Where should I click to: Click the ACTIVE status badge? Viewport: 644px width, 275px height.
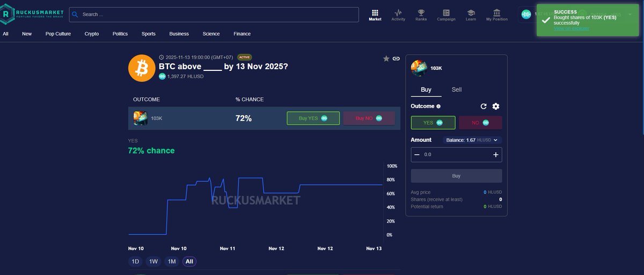pyautogui.click(x=244, y=57)
